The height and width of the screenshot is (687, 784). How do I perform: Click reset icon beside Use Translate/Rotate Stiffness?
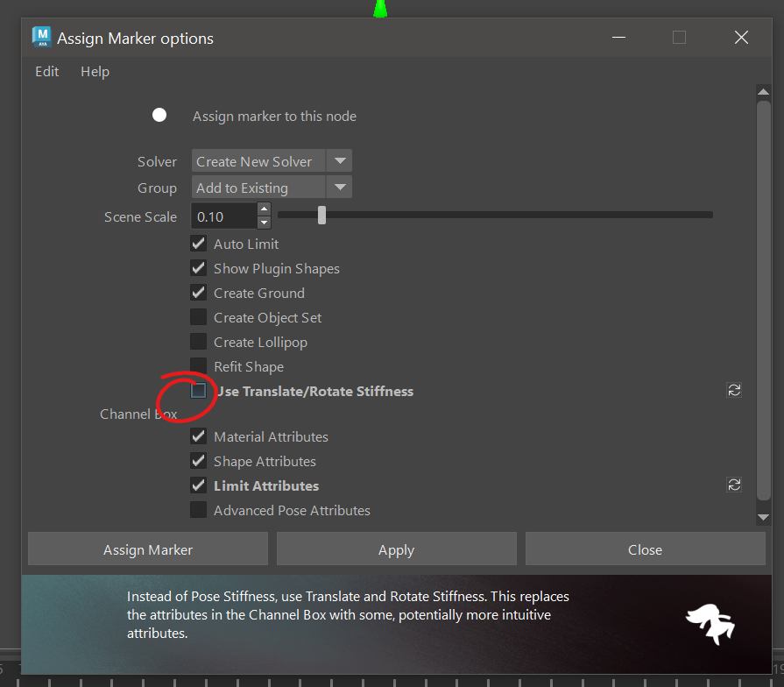[x=734, y=390]
